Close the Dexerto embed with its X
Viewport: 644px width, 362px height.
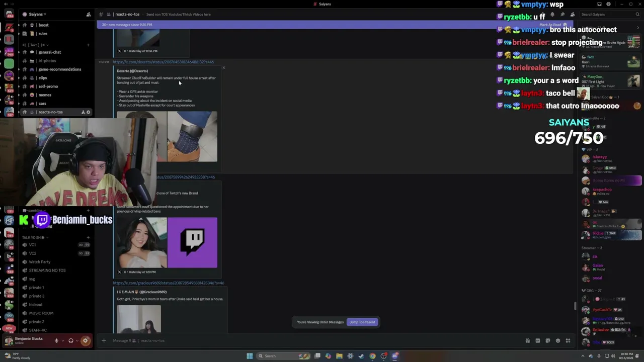point(224,68)
